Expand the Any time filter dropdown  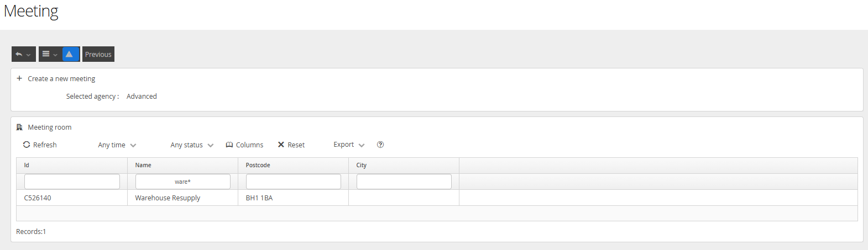[117, 145]
